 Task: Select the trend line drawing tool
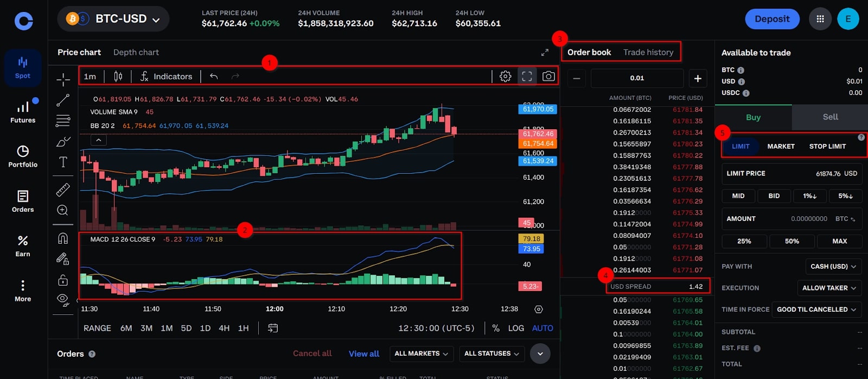[63, 100]
